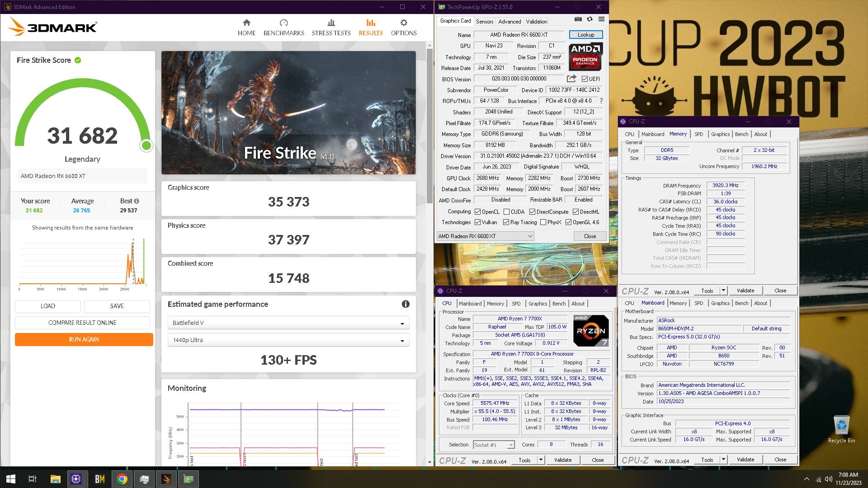Open the BM app on the taskbar
The width and height of the screenshot is (868, 488).
pyautogui.click(x=99, y=479)
